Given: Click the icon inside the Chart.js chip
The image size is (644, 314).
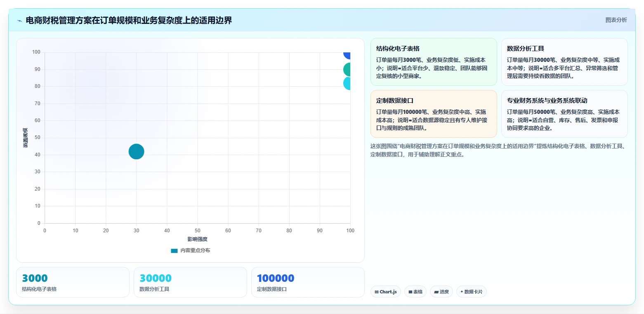Looking at the screenshot, I should point(377,292).
